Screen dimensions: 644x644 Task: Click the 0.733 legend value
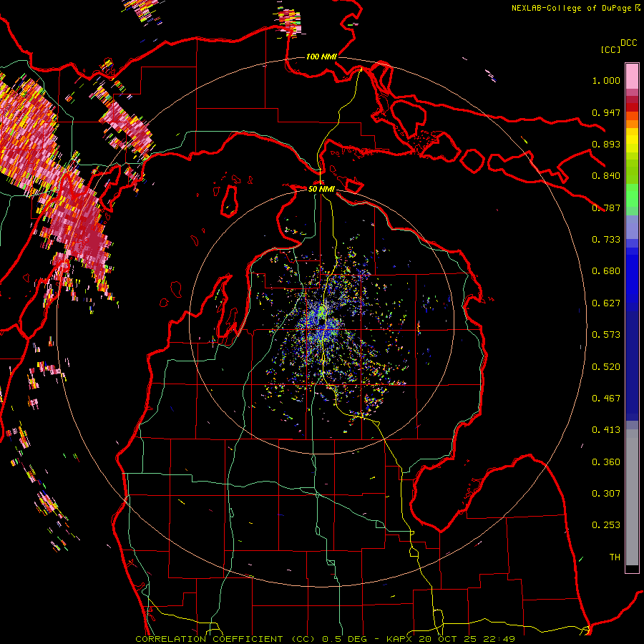pos(606,240)
